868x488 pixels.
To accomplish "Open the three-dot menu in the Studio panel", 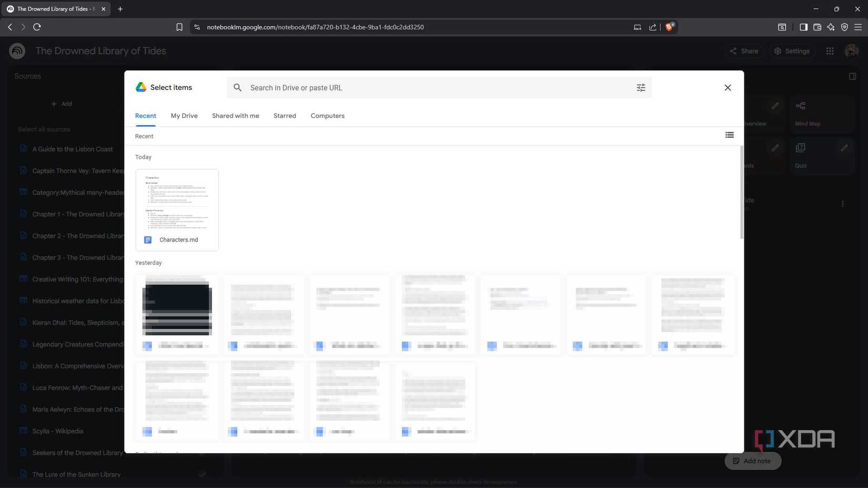I will 843,204.
